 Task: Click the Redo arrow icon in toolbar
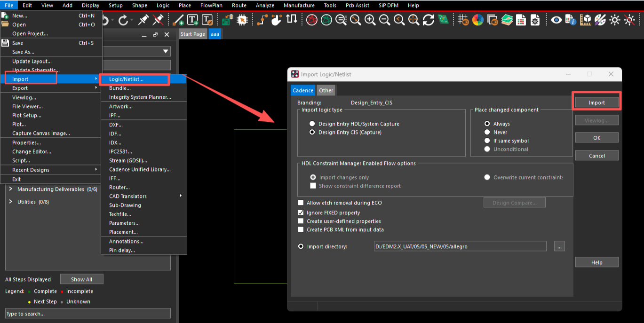pyautogui.click(x=123, y=20)
